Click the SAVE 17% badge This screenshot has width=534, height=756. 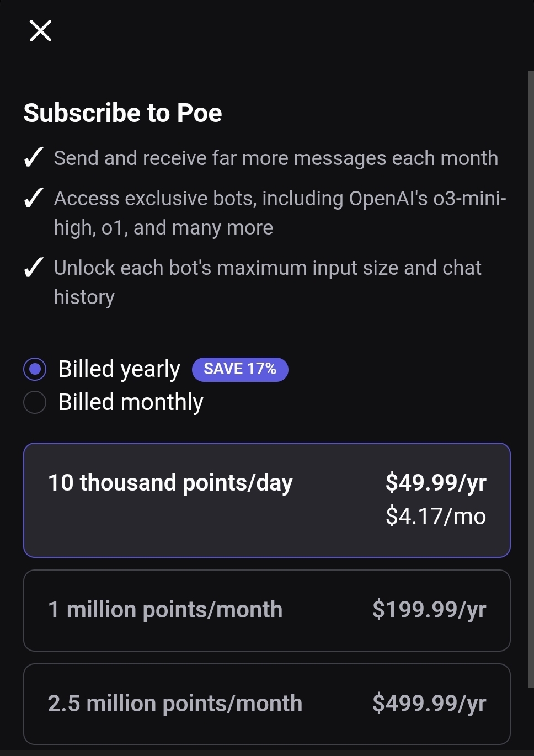click(x=240, y=369)
